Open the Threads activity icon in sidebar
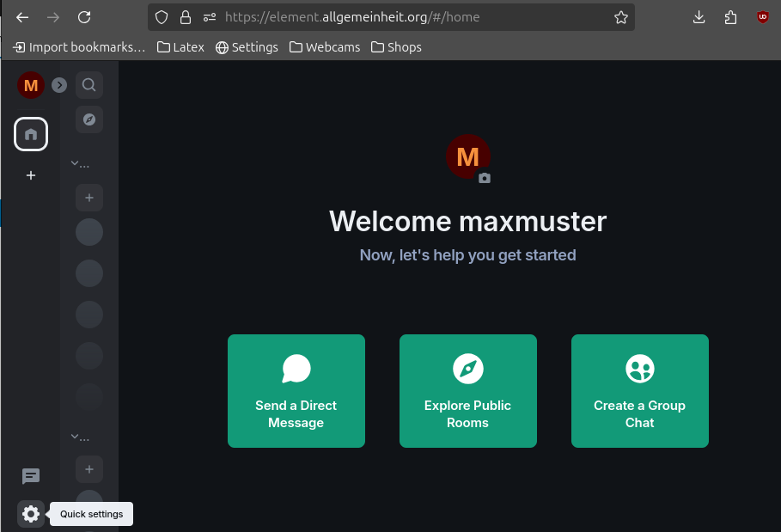Image resolution: width=781 pixels, height=532 pixels. [x=31, y=476]
